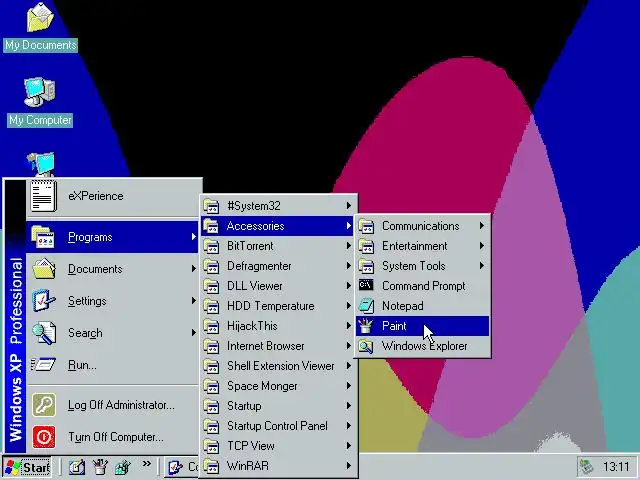Open the DLL Viewer menu entry
This screenshot has height=480, width=640.
pyautogui.click(x=278, y=286)
